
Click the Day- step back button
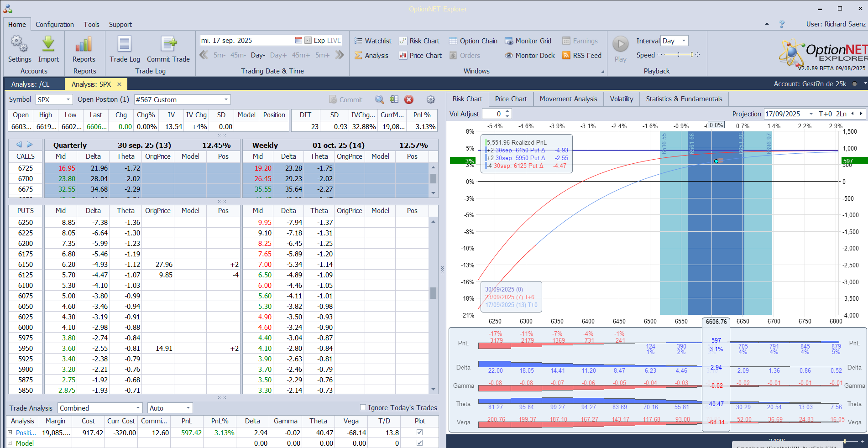[x=258, y=55]
